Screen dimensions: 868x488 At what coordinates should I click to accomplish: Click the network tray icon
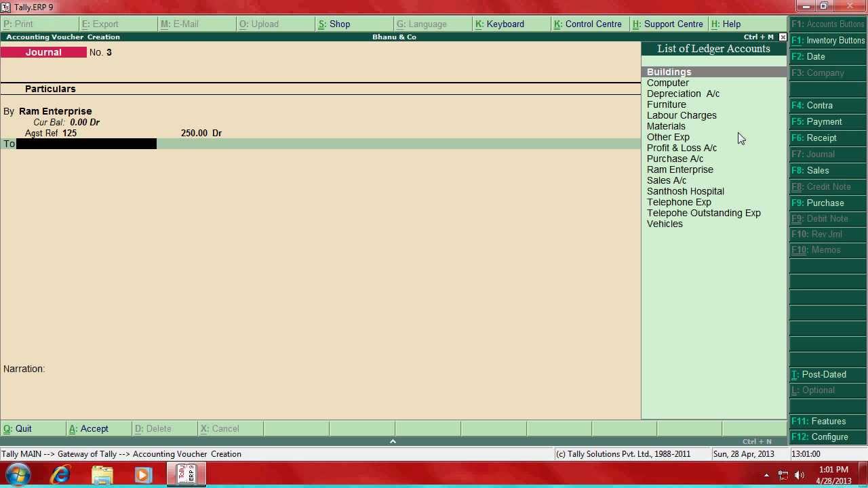tap(783, 475)
